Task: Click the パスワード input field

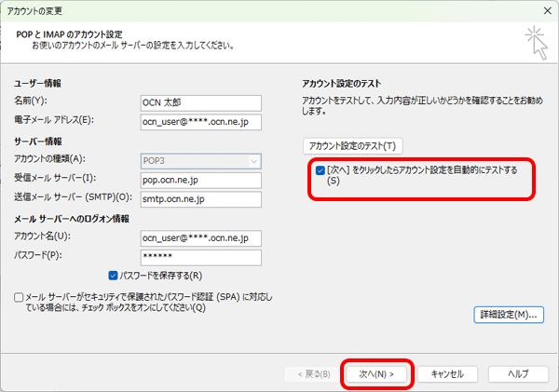Action: click(199, 256)
